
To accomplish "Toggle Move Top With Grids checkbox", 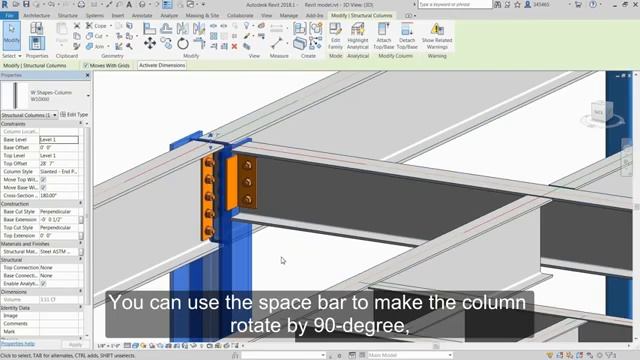I will pyautogui.click(x=43, y=180).
